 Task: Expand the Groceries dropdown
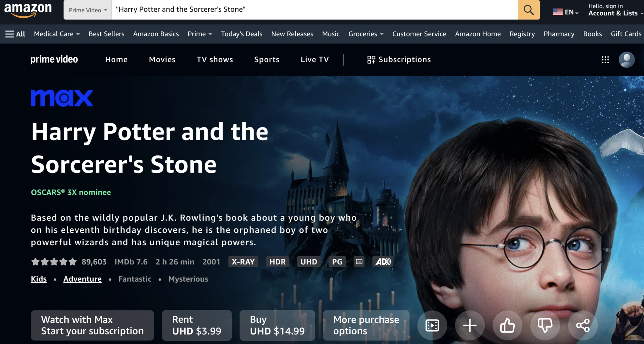tap(366, 34)
